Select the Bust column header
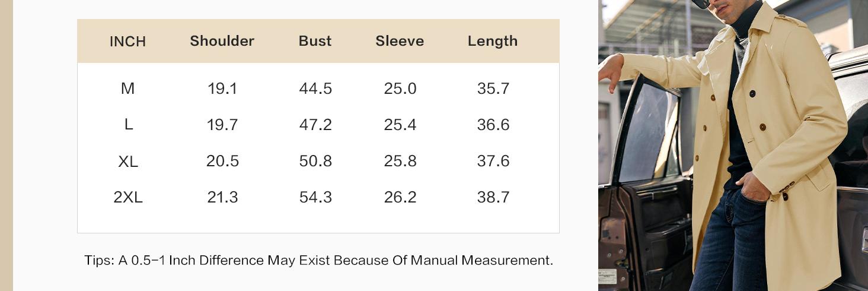The image size is (868, 291). tap(315, 41)
